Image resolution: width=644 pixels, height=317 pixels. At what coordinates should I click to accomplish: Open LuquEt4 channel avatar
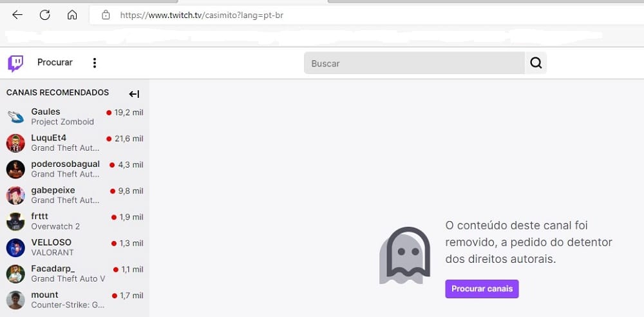15,142
